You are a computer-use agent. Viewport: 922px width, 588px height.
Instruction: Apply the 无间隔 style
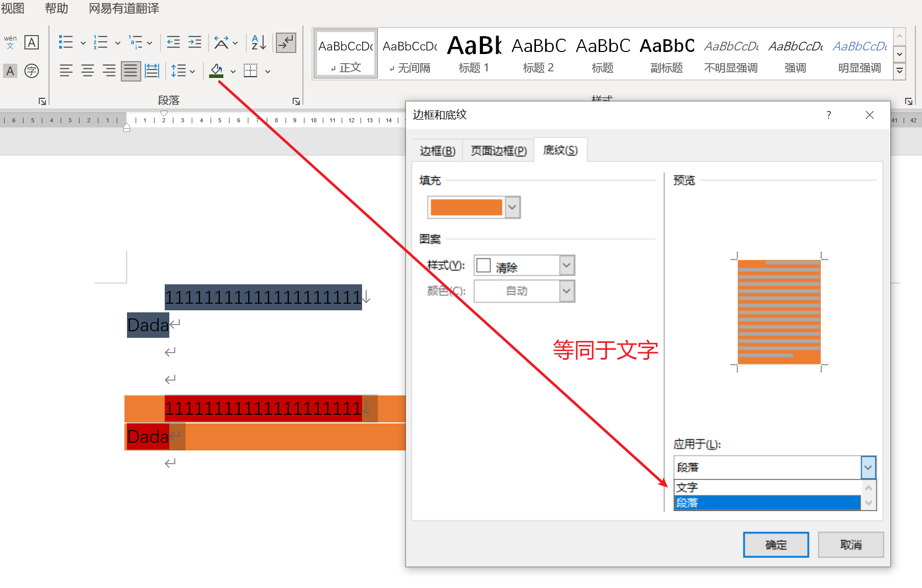[411, 54]
